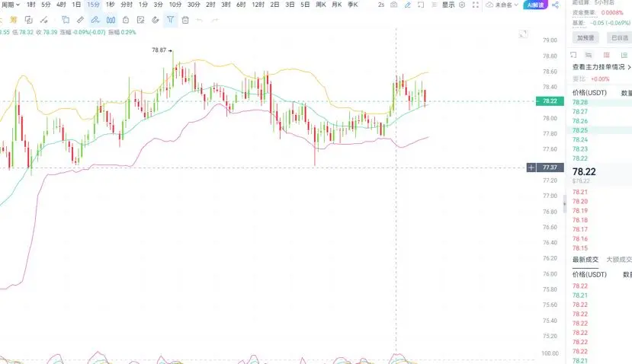Click the large 78.22 last price
Image resolution: width=632 pixels, height=364 pixels.
(584, 172)
